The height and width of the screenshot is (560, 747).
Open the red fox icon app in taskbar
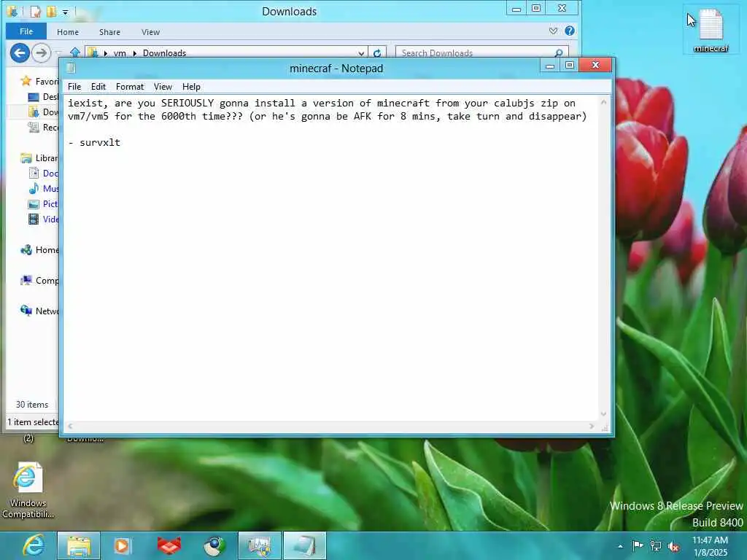tap(169, 545)
